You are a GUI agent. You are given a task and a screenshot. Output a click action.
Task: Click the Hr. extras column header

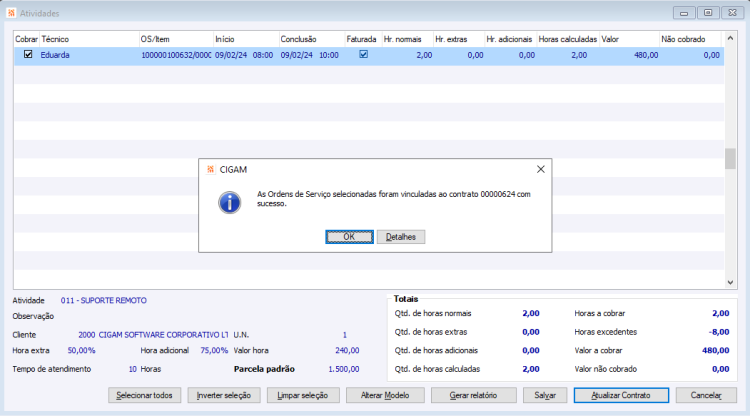[459, 39]
